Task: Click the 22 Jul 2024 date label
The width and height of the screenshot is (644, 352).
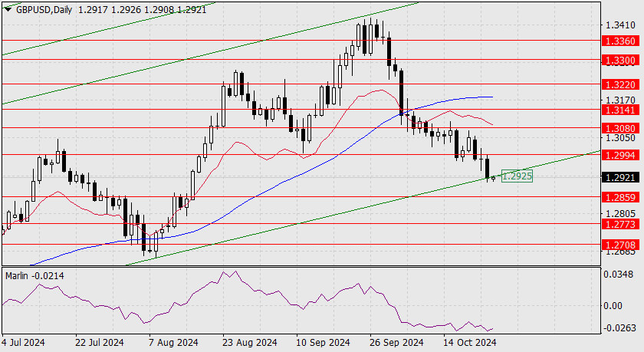Action: tap(100, 342)
